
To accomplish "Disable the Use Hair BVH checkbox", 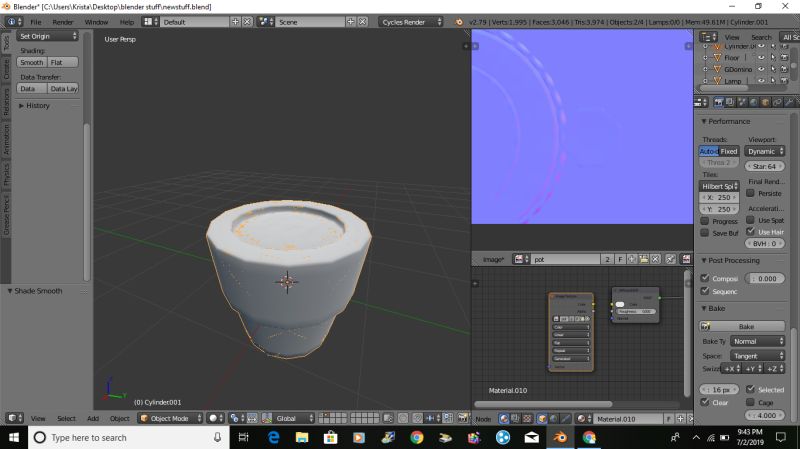I will point(750,232).
